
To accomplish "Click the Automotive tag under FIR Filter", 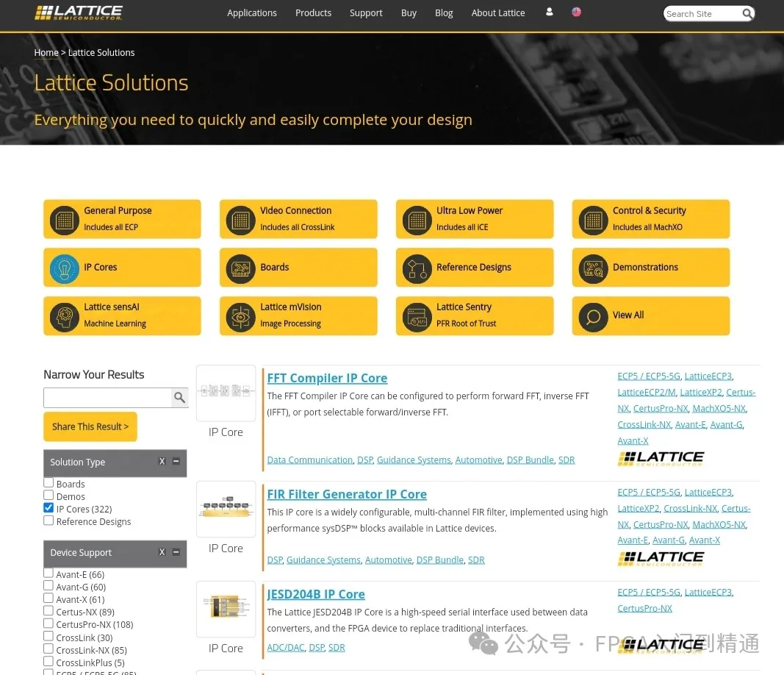I will [389, 560].
